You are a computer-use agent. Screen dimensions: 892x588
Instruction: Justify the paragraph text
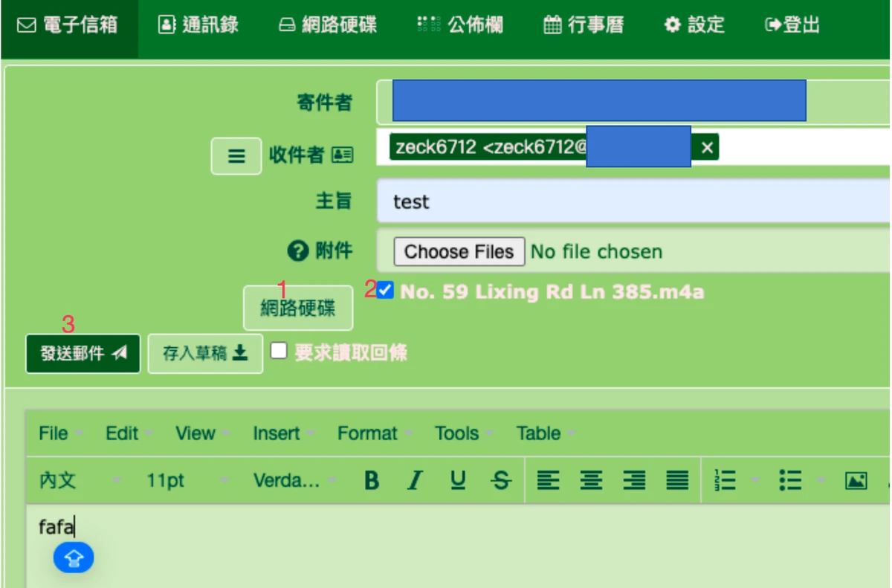(677, 481)
